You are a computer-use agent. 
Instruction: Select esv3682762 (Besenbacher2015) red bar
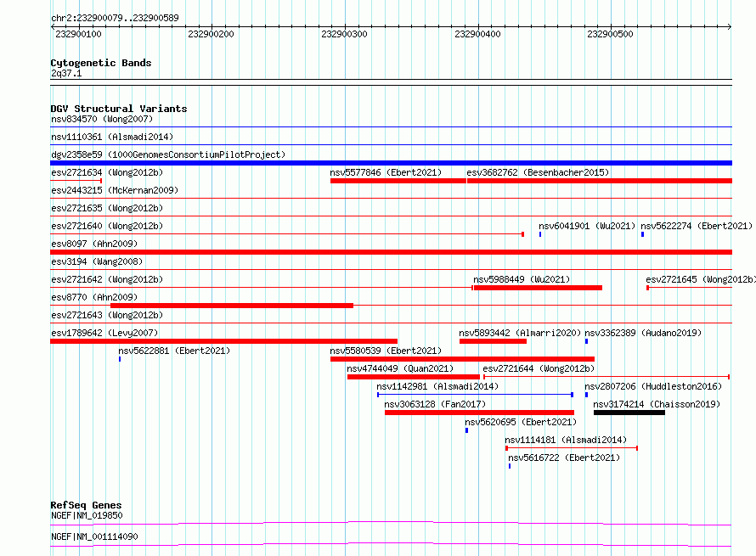600,181
